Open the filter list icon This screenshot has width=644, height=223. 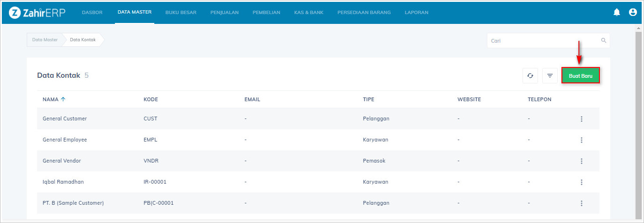[550, 75]
